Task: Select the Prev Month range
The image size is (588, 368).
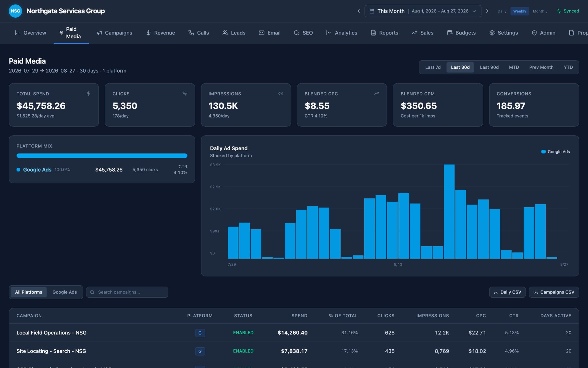Action: 541,67
